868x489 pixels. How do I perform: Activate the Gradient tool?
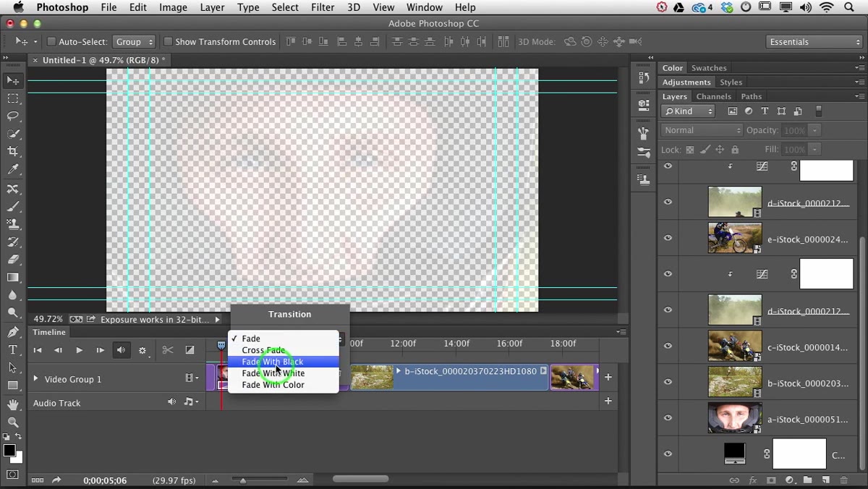[13, 277]
